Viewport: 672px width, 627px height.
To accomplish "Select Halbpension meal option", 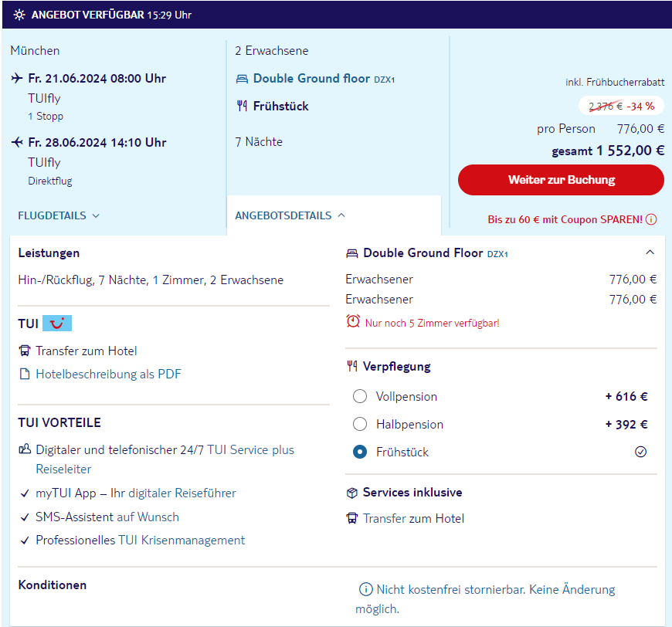I will [360, 424].
